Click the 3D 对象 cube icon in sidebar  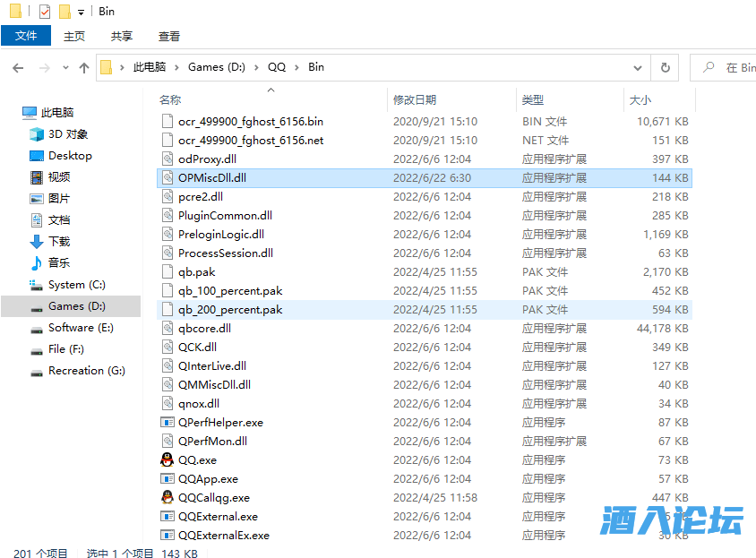click(x=37, y=134)
